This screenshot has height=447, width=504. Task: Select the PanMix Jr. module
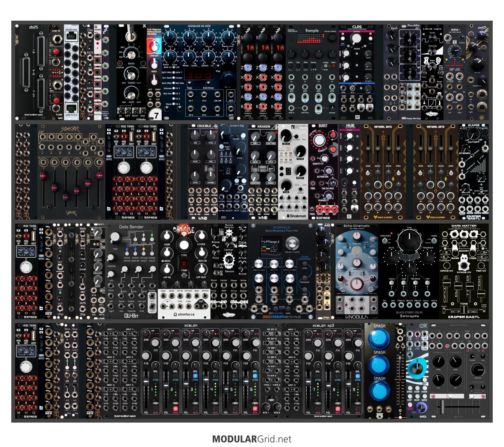point(410,72)
